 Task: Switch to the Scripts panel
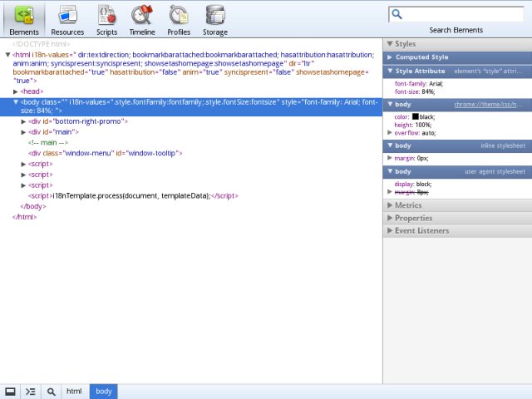(x=106, y=18)
